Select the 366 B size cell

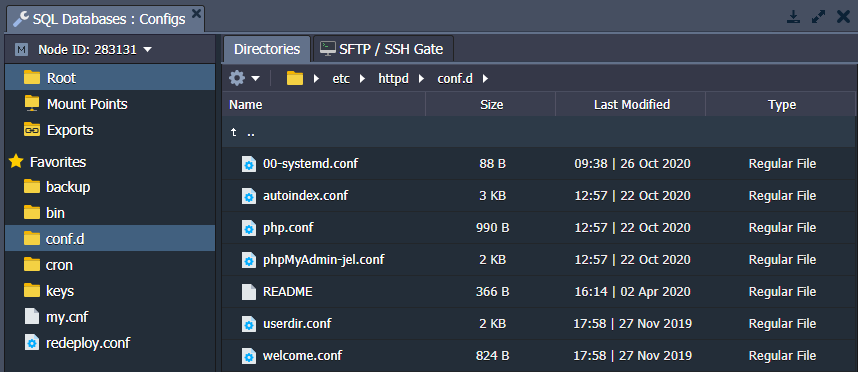(492, 292)
